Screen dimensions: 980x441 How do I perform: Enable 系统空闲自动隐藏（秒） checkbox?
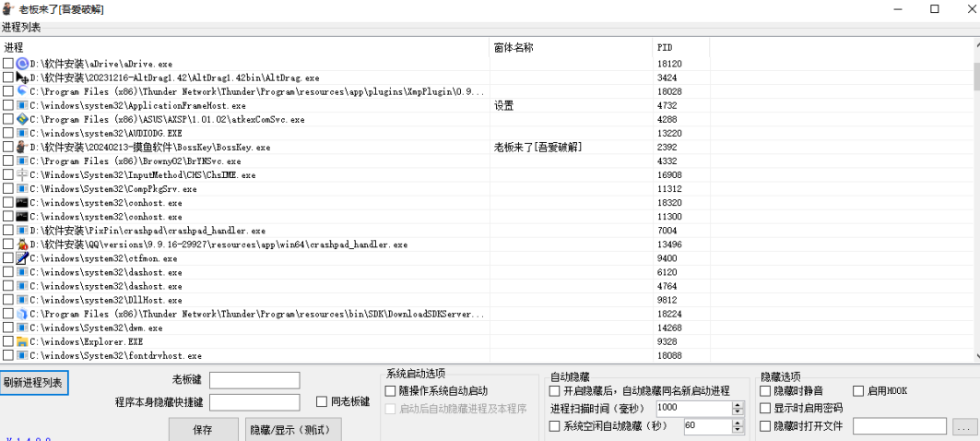pos(554,426)
